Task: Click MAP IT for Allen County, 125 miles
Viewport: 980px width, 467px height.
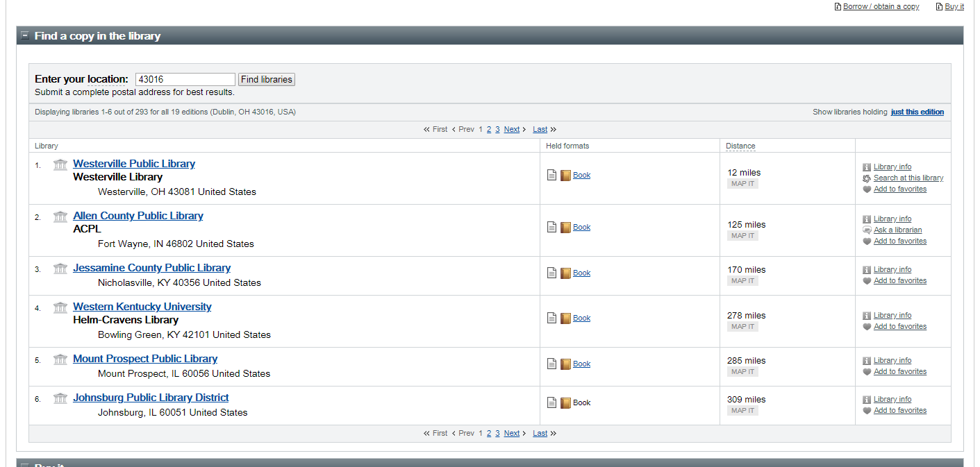Action: coord(742,236)
